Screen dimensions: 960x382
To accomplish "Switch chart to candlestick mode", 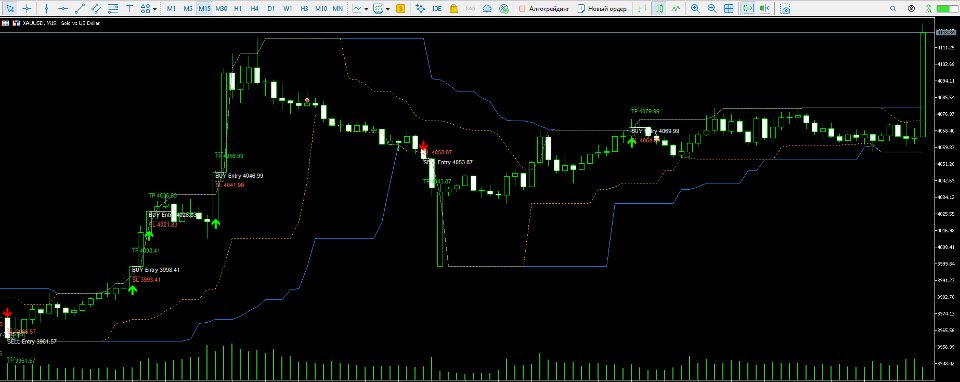I will tap(659, 9).
